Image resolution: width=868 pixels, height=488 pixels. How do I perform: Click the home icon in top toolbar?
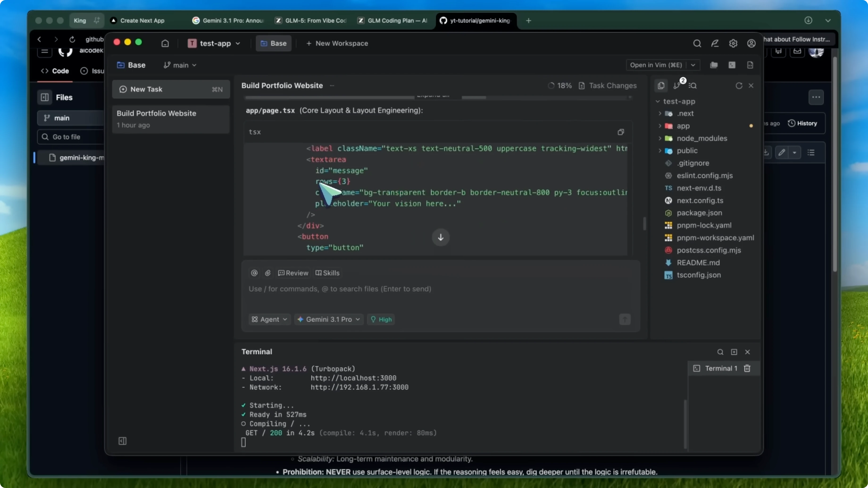tap(165, 43)
